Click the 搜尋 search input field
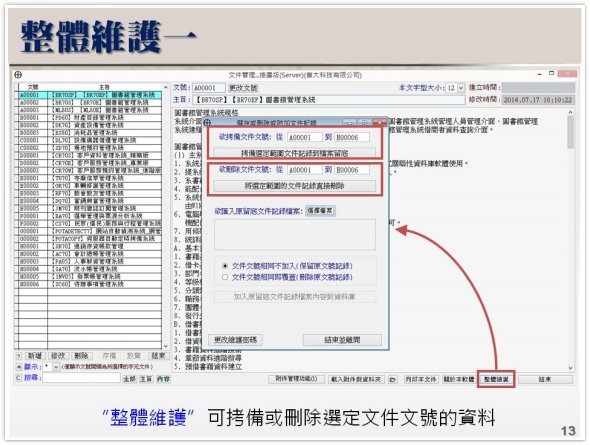 coord(81,378)
